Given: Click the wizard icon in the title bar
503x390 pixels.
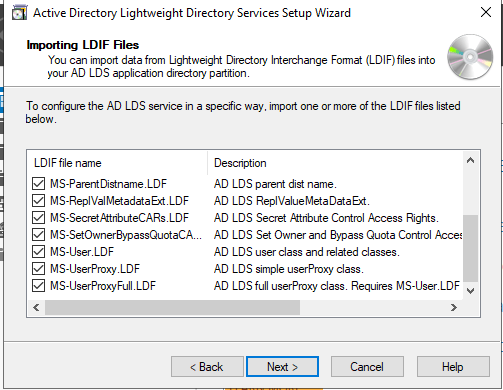Looking at the screenshot, I should click(x=19, y=13).
